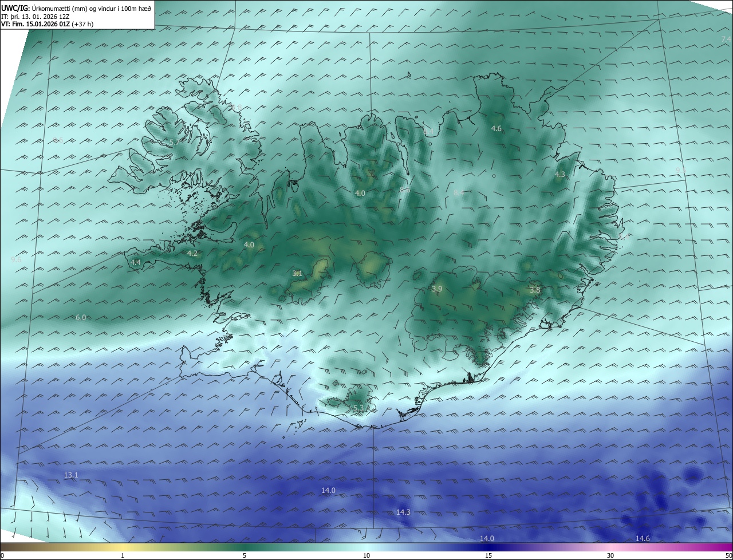
Task: Click the 3.1 value on the glacier
Action: point(297,274)
